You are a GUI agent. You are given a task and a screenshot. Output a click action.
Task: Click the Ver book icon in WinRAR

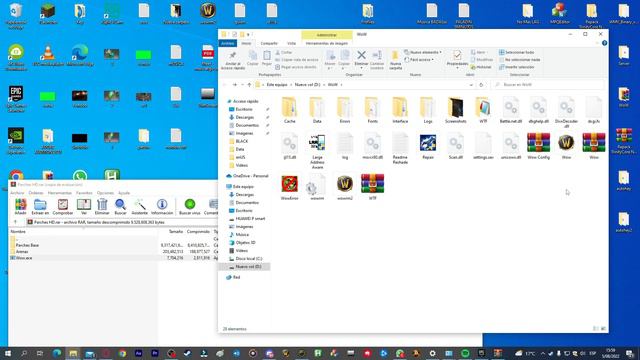click(x=84, y=207)
